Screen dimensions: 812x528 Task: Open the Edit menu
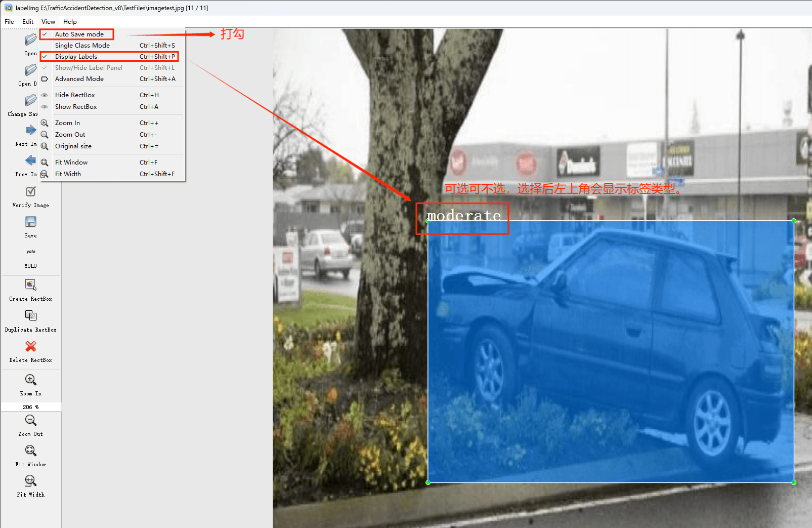pos(28,22)
